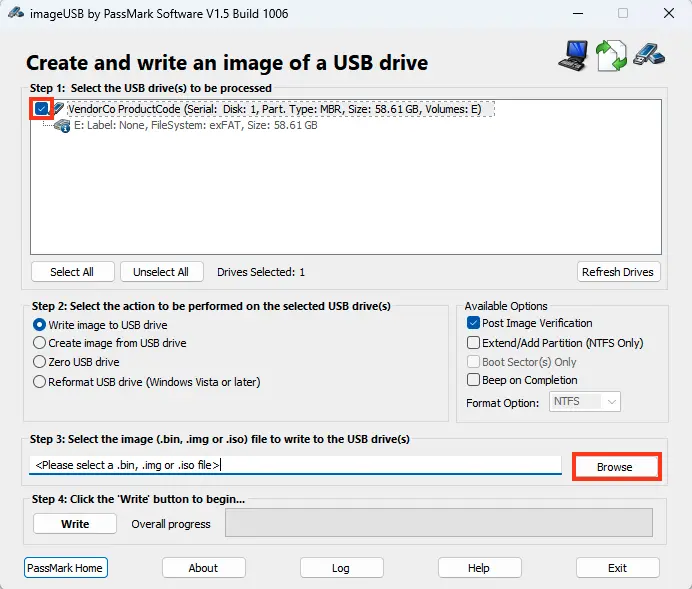Click the computer monitor icon in header
Screen dimensions: 692x589
tap(574, 56)
